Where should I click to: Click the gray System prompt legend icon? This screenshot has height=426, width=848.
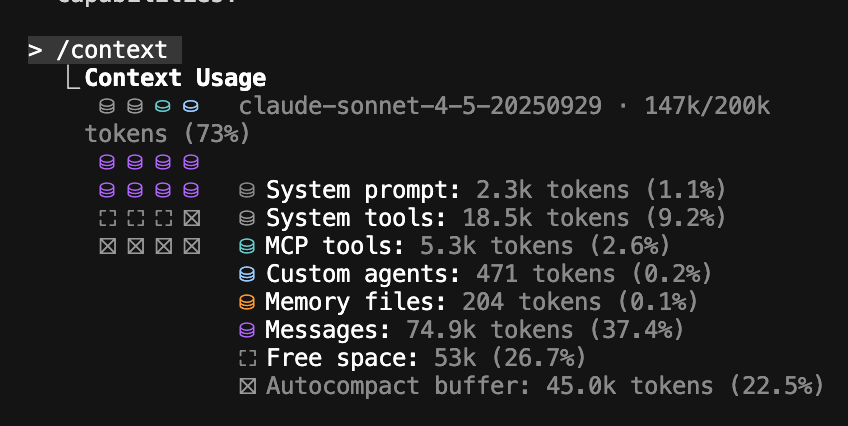tap(247, 190)
